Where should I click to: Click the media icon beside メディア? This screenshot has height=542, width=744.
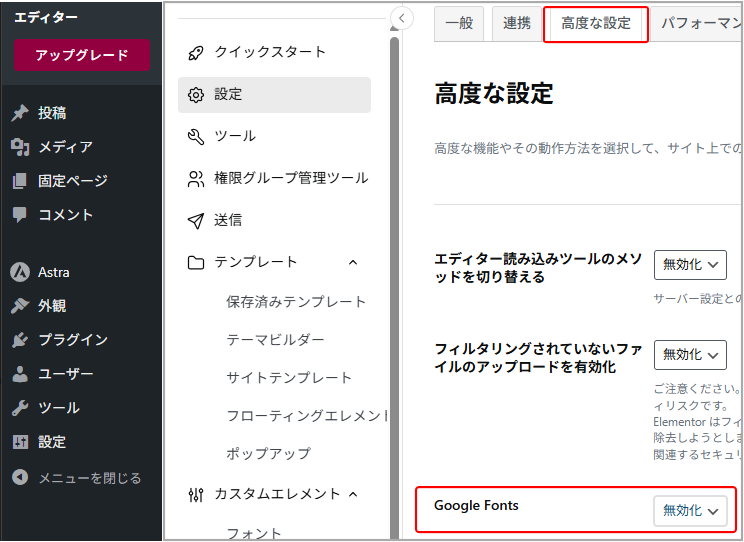[19, 147]
